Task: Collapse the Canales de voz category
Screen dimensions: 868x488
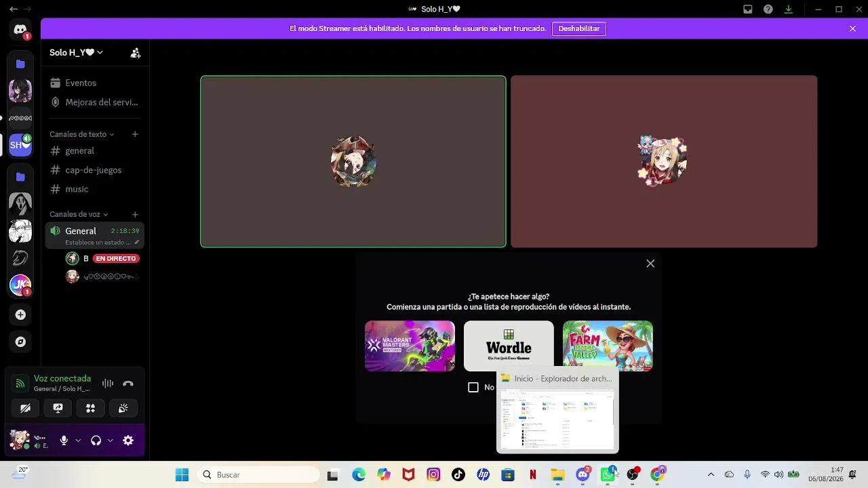Action: pyautogui.click(x=79, y=214)
